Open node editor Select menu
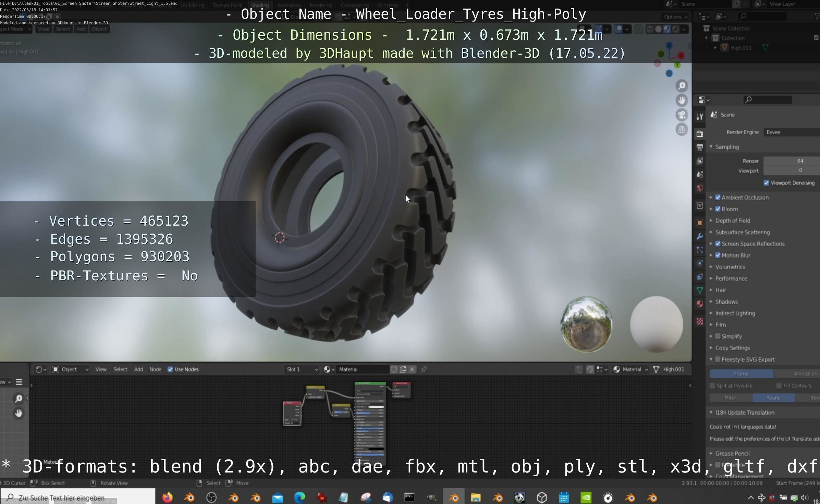820x504 pixels. coord(120,369)
